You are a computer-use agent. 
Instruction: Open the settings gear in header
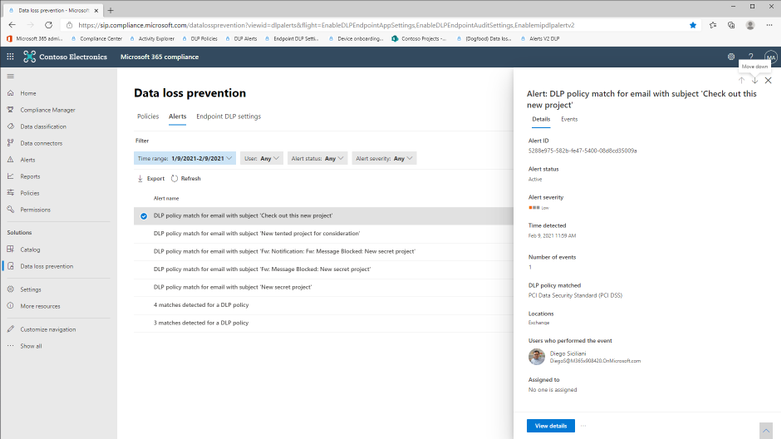coord(731,57)
